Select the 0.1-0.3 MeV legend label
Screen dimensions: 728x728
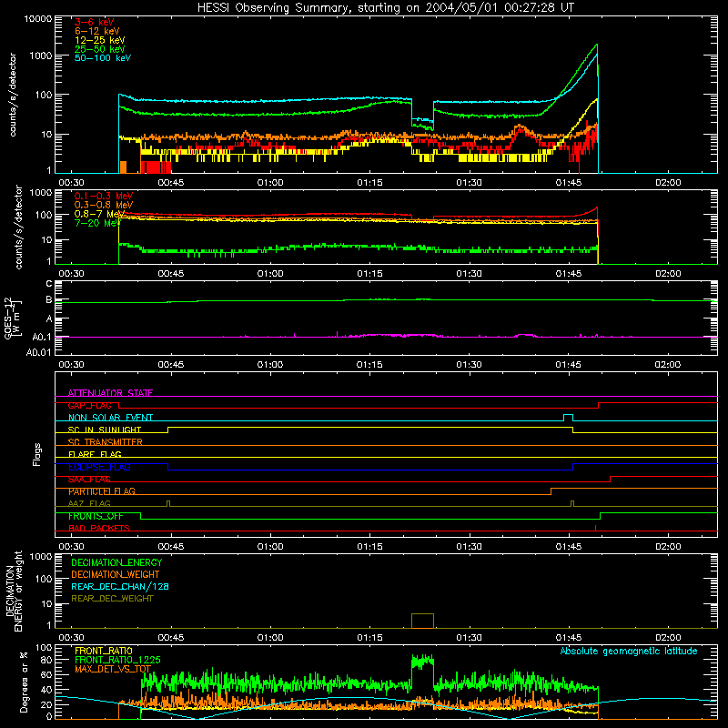click(x=104, y=196)
